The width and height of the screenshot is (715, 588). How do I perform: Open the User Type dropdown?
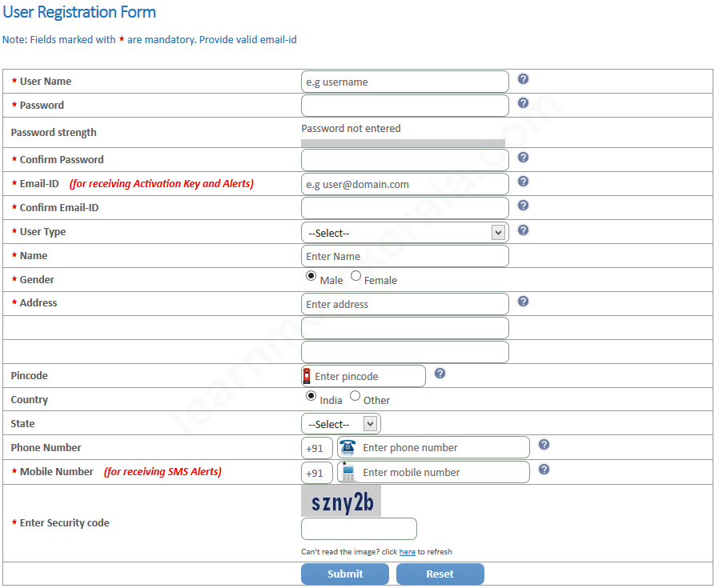(x=404, y=233)
